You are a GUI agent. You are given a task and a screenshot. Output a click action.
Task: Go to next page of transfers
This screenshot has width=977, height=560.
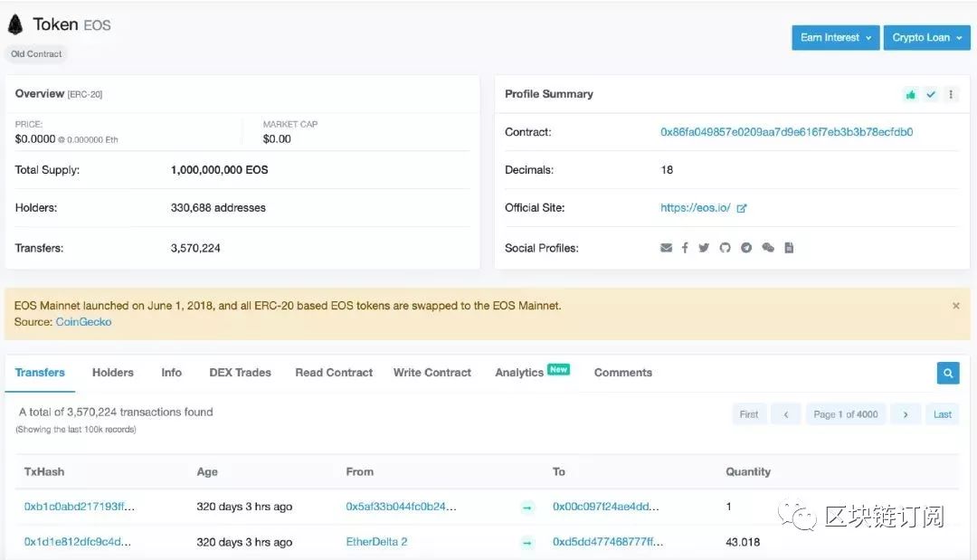(905, 414)
